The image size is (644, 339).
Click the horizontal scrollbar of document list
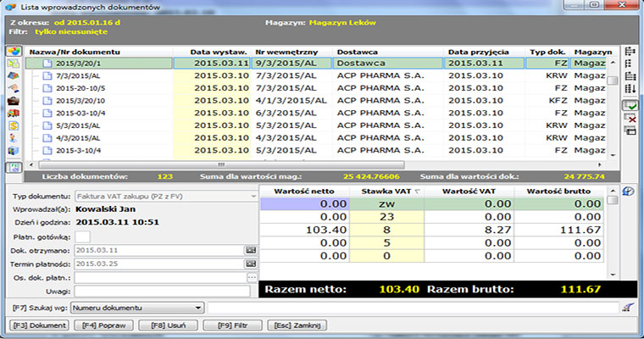point(220,164)
